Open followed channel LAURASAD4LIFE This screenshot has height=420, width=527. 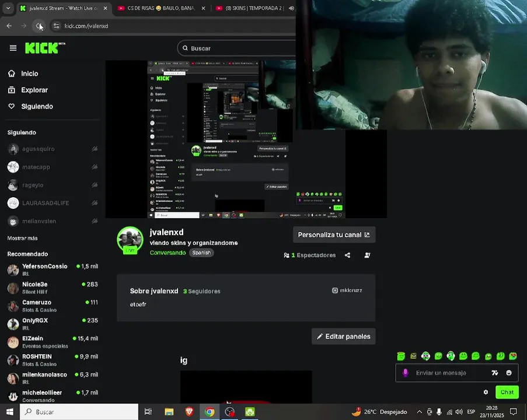(x=53, y=203)
